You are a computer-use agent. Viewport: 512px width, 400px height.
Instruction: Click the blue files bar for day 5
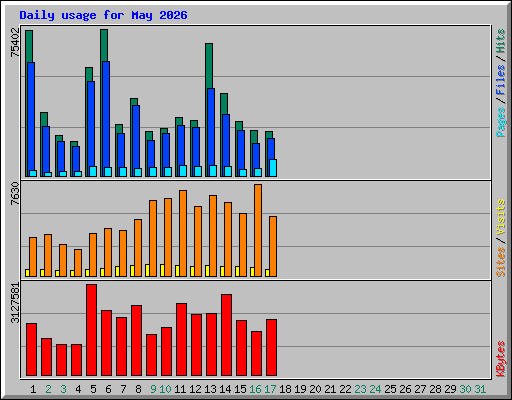(x=91, y=123)
